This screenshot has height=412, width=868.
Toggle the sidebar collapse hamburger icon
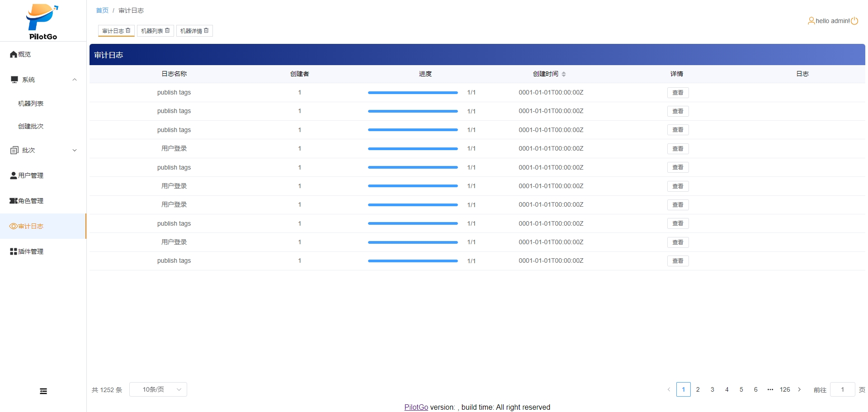click(x=43, y=391)
